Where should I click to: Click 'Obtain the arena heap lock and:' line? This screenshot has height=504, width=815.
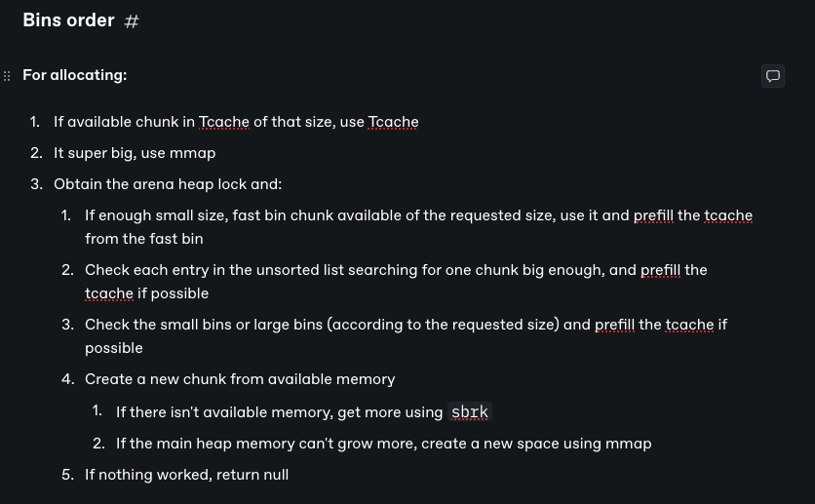(168, 184)
